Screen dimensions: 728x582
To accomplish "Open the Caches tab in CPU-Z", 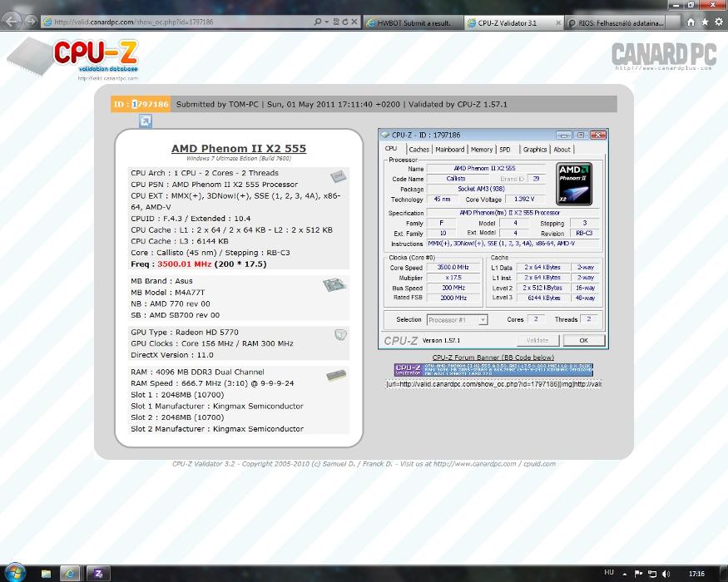I will (x=418, y=150).
